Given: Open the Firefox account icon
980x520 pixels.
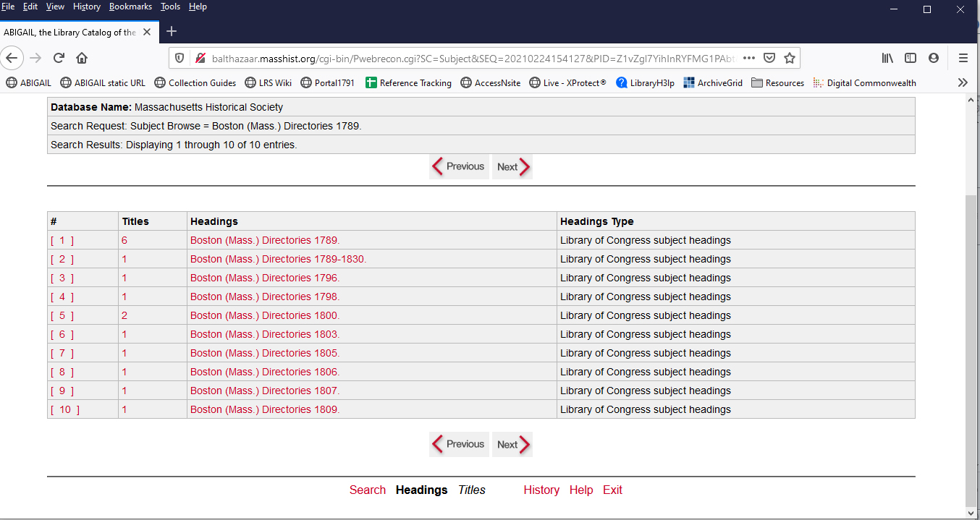Looking at the screenshot, I should pos(934,58).
